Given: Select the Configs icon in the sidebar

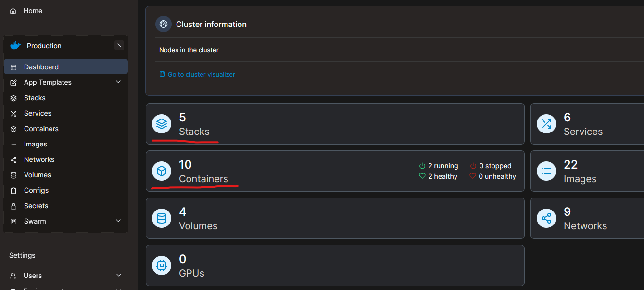Looking at the screenshot, I should point(14,190).
